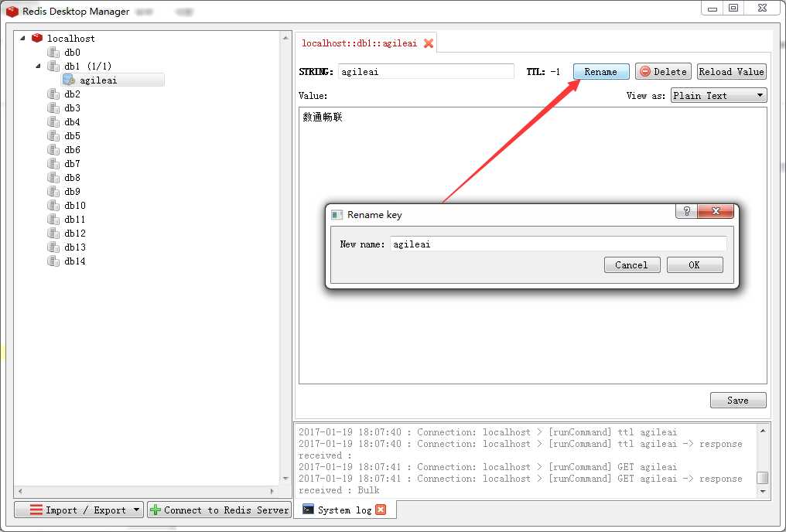786x532 pixels.
Task: Click the db11 database icon
Action: (53, 219)
